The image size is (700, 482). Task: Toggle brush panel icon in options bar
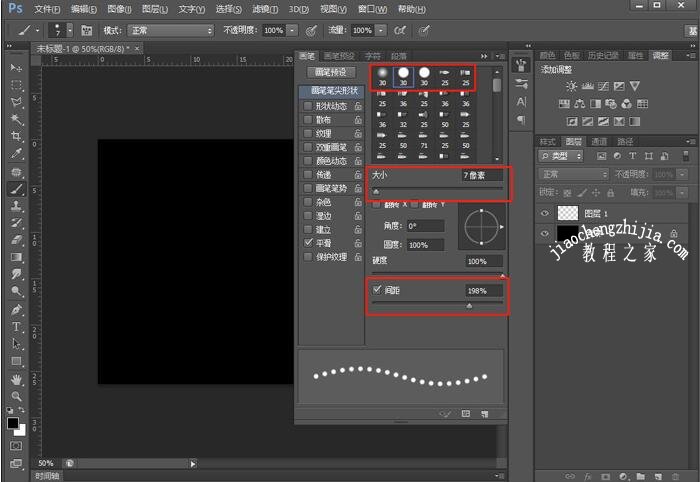87,31
